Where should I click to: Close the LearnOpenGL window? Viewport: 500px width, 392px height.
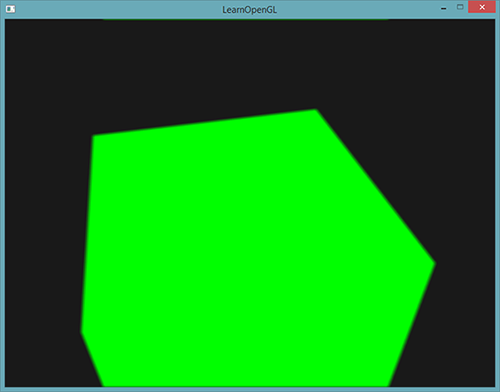[x=482, y=7]
